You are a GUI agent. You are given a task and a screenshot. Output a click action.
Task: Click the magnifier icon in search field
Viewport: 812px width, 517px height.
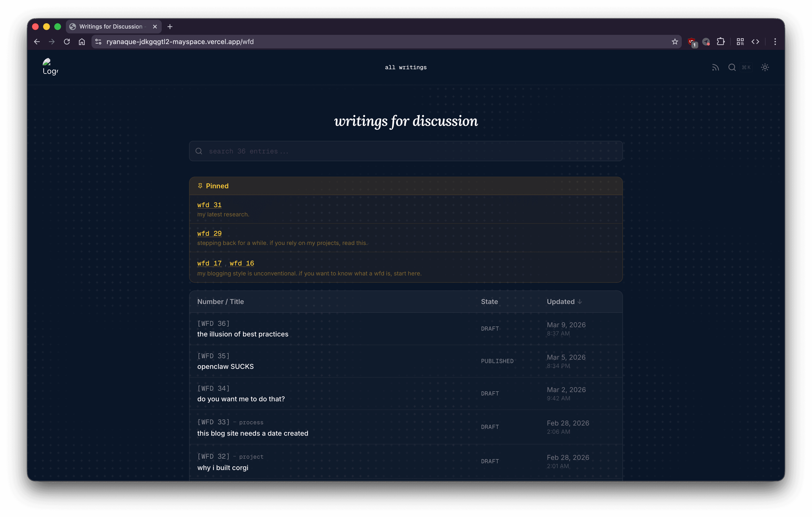(x=199, y=151)
